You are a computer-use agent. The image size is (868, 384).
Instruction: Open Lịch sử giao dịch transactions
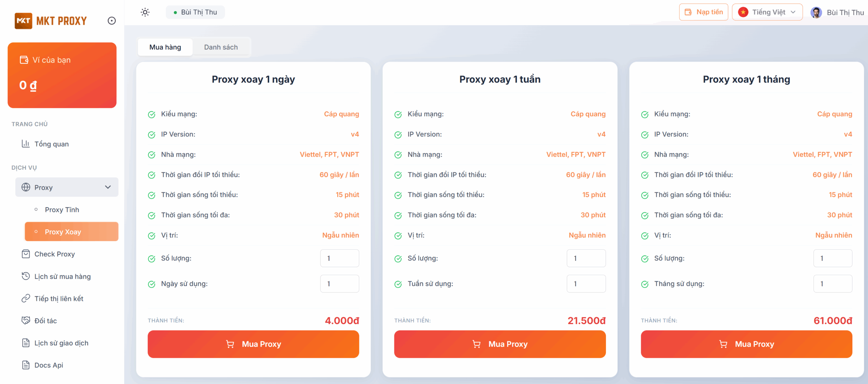point(61,343)
